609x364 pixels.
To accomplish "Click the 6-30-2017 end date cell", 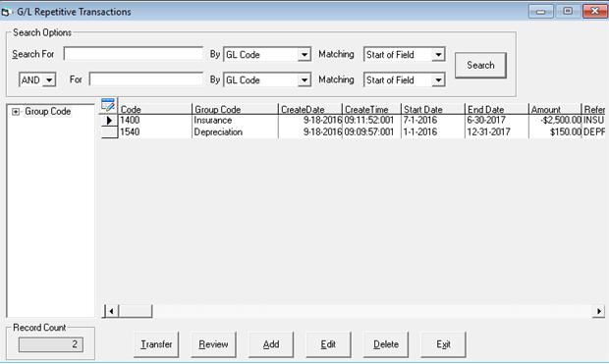I will coord(497,121).
